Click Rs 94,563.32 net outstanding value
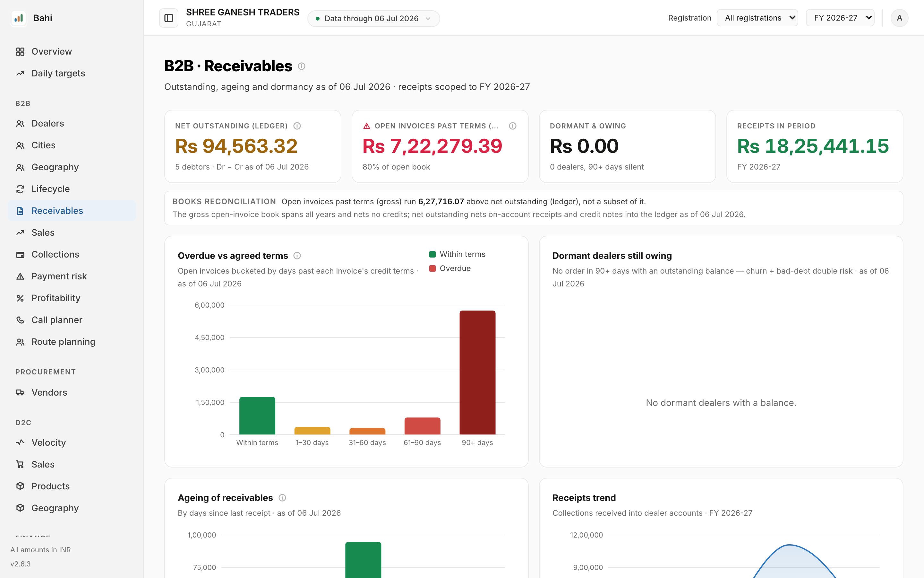 coord(236,146)
